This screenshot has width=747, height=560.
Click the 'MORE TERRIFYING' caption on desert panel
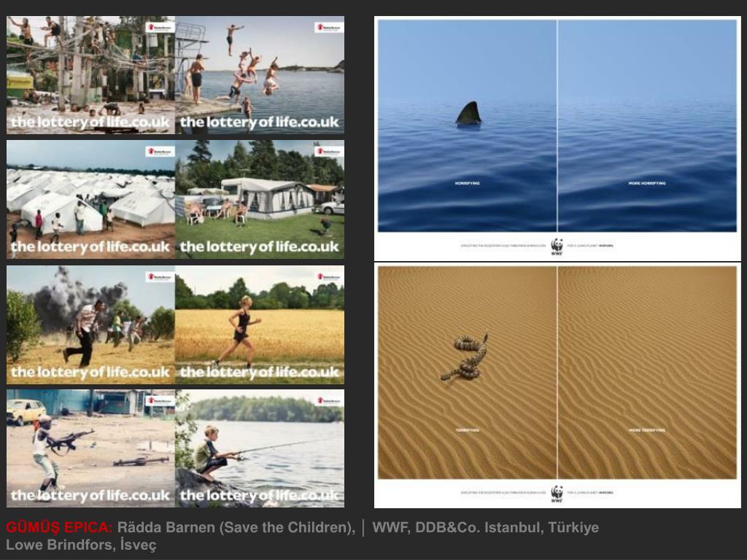pyautogui.click(x=647, y=430)
